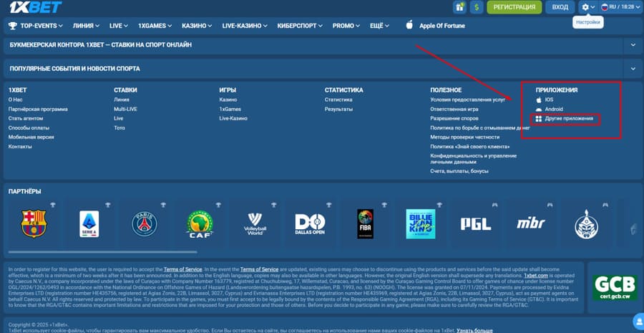Open the Казино dropdown menu

click(197, 26)
